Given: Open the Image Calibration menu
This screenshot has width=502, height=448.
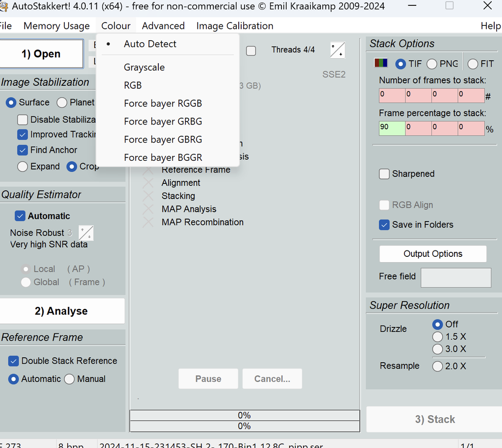Looking at the screenshot, I should pos(235,25).
